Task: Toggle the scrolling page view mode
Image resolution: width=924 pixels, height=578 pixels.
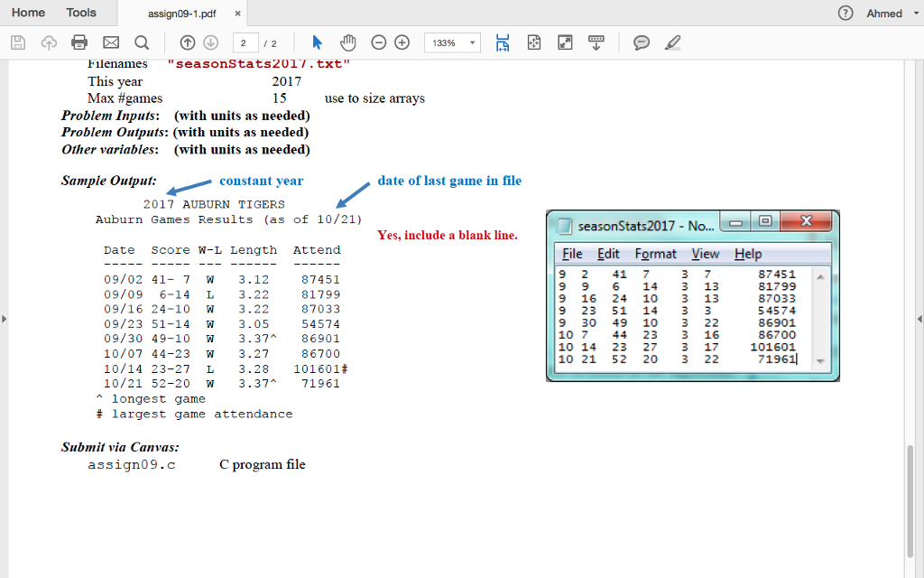Action: coord(503,42)
